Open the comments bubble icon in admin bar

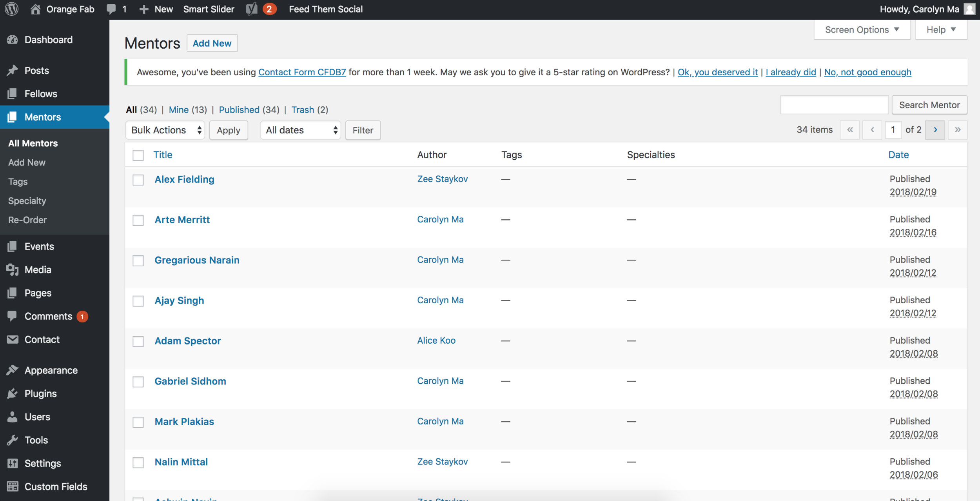click(x=111, y=9)
